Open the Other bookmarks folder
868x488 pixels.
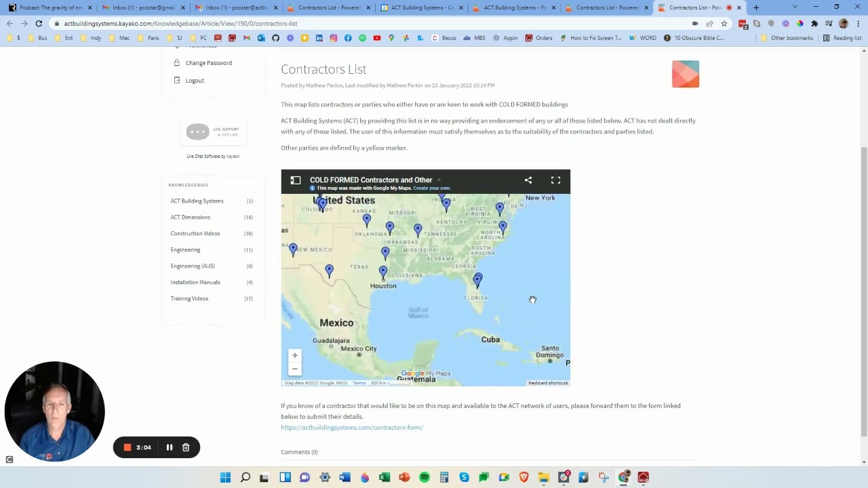pyautogui.click(x=787, y=38)
